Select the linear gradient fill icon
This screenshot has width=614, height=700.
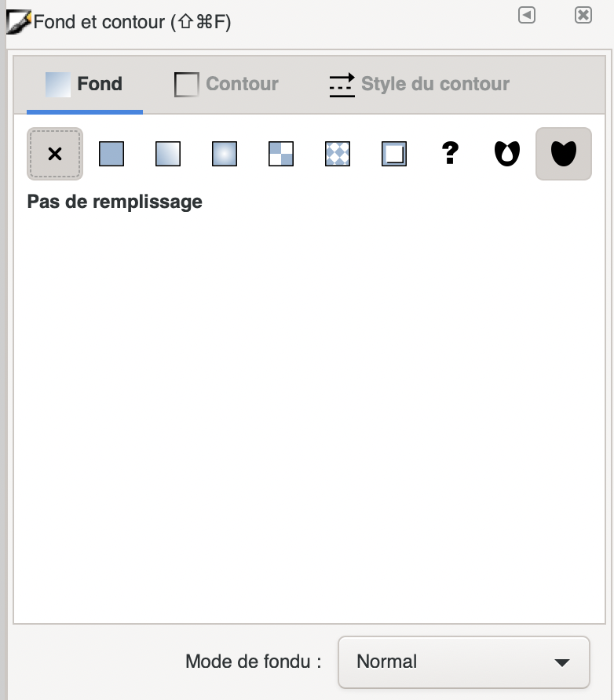pyautogui.click(x=168, y=154)
